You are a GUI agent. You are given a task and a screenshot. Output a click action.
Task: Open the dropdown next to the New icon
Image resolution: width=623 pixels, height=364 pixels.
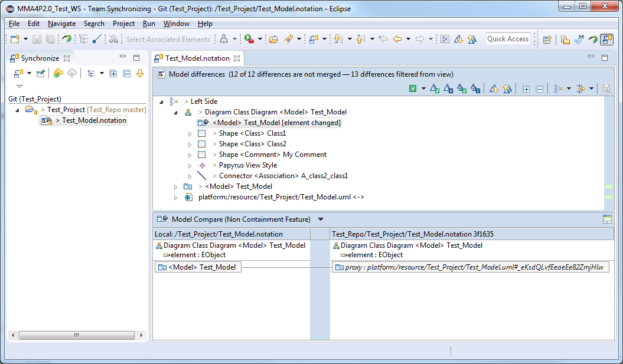pyautogui.click(x=25, y=39)
